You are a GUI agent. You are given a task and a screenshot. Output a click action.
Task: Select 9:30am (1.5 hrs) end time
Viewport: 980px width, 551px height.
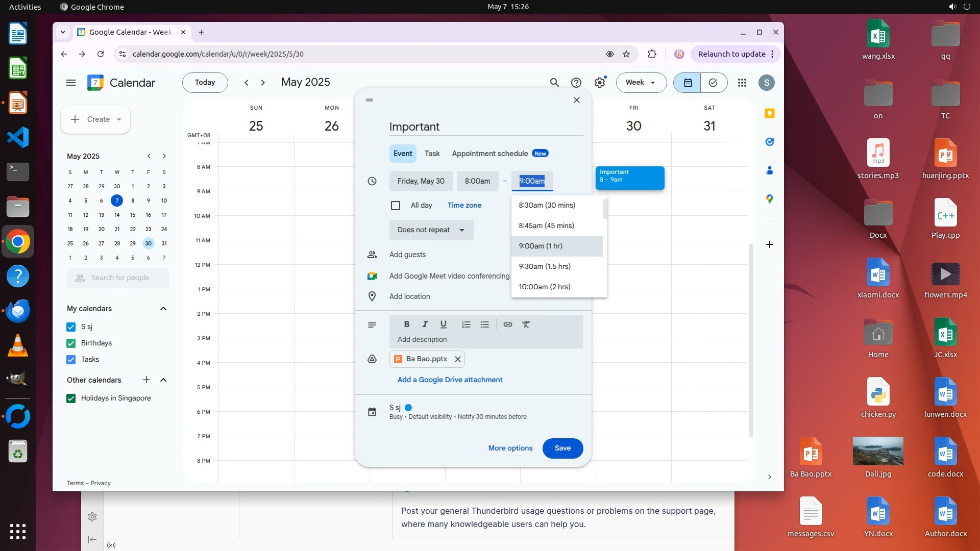tap(545, 266)
